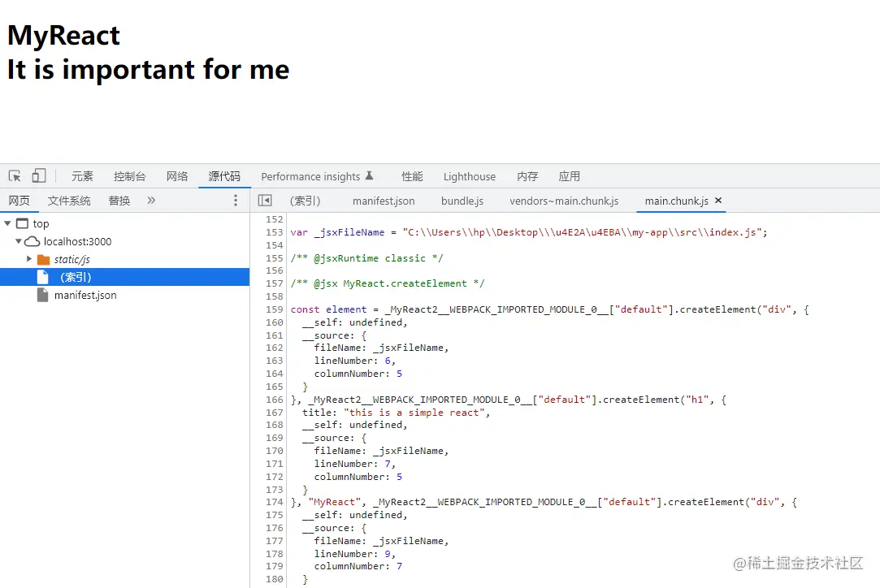Screen dimensions: 880x588
Task: Click the @jsx MyReact.createElement comment
Action: [x=388, y=283]
